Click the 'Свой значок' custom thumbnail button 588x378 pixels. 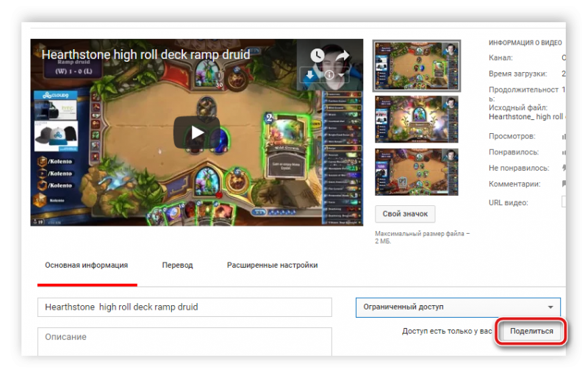(405, 213)
